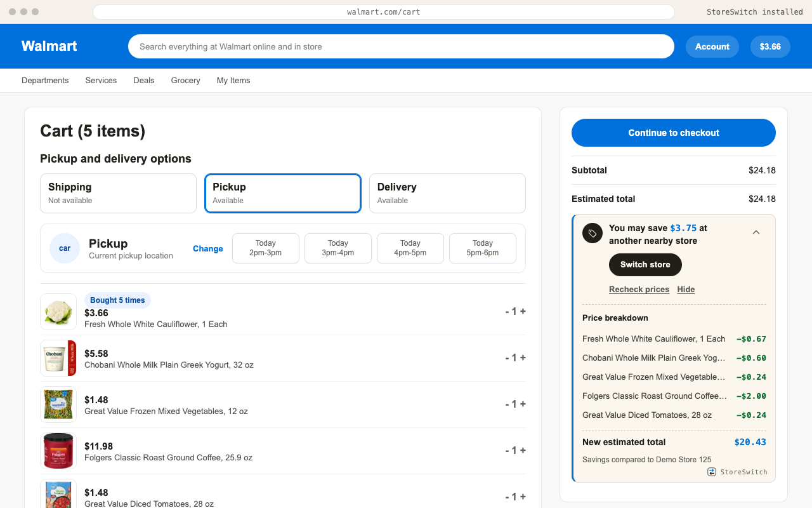The height and width of the screenshot is (508, 812).
Task: Click the Cart (5 items) heading
Action: [x=93, y=131]
